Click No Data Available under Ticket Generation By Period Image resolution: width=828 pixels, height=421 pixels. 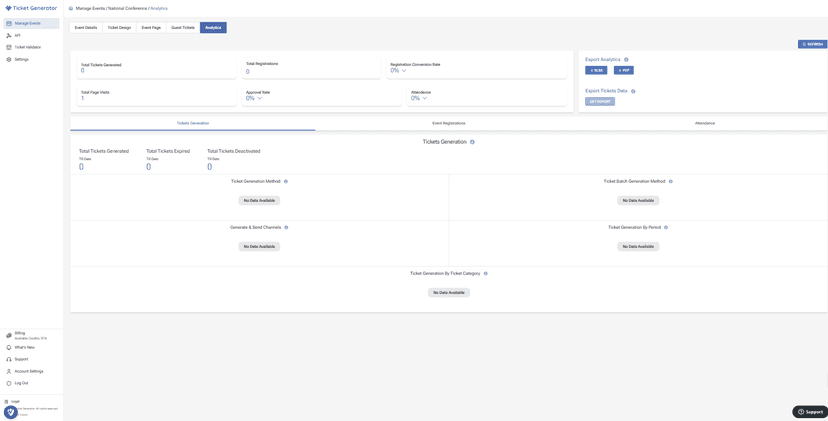[638, 247]
